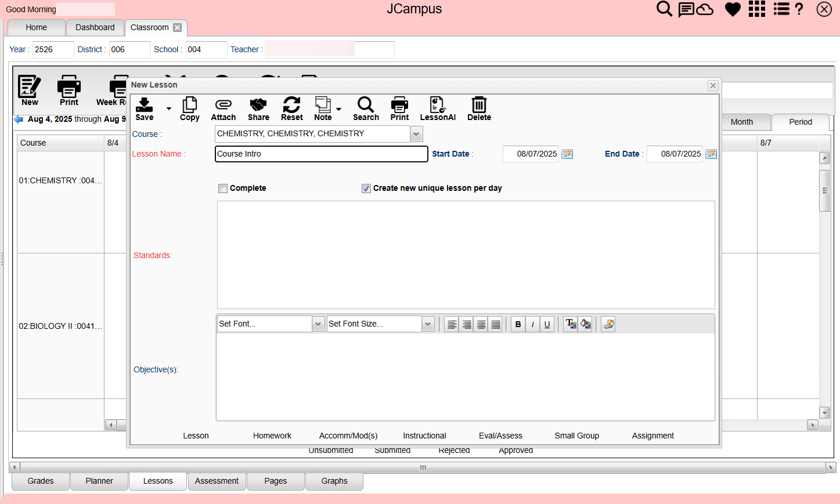Click the favorites heart icon in header

pyautogui.click(x=733, y=9)
